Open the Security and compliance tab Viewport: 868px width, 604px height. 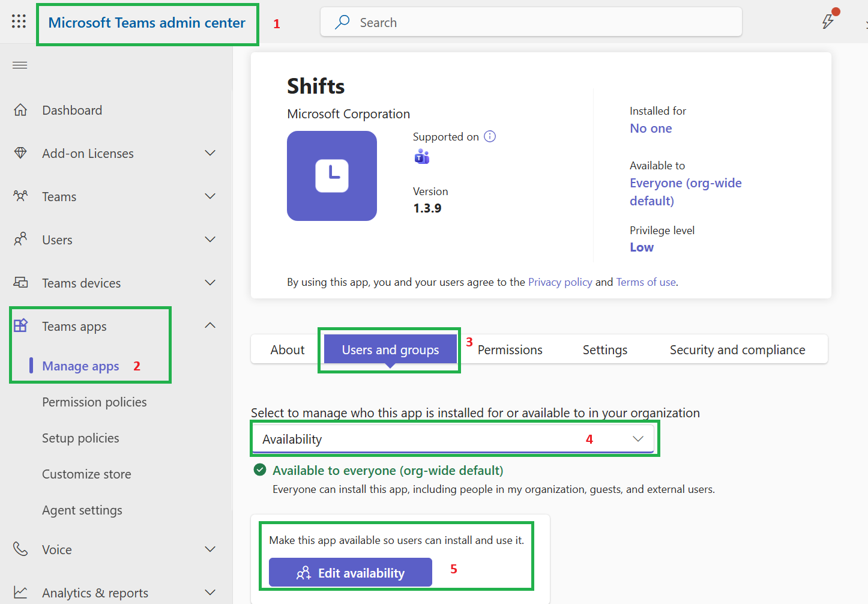738,349
